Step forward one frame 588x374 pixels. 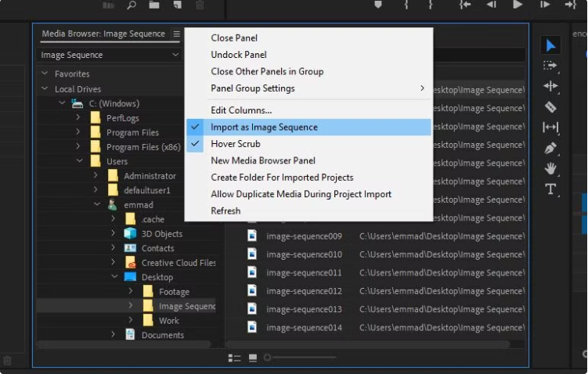pyautogui.click(x=545, y=5)
